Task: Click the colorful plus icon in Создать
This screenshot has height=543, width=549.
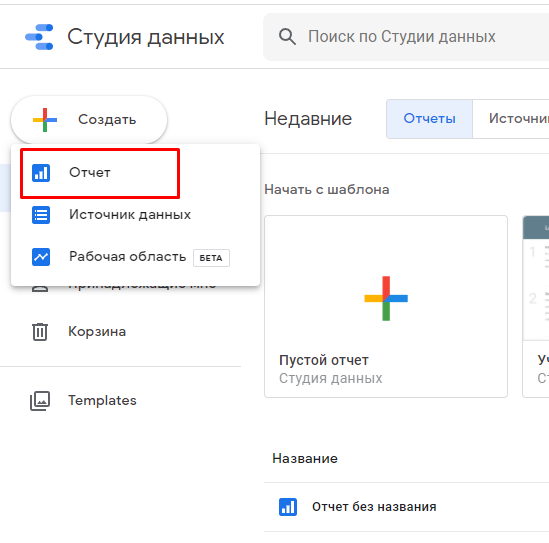Action: [45, 120]
